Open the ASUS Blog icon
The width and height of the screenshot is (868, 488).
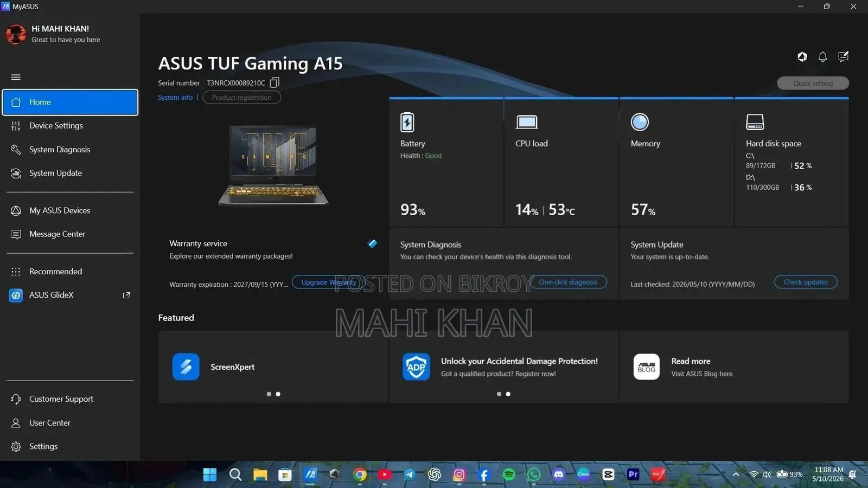pos(647,367)
